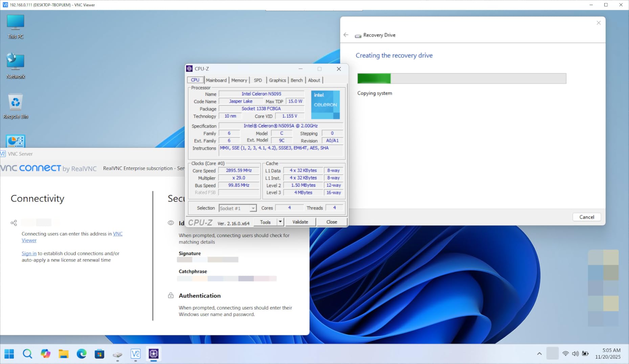This screenshot has width=629, height=364.
Task: Click the VNC Server share connectivity icon
Action: [x=14, y=223]
